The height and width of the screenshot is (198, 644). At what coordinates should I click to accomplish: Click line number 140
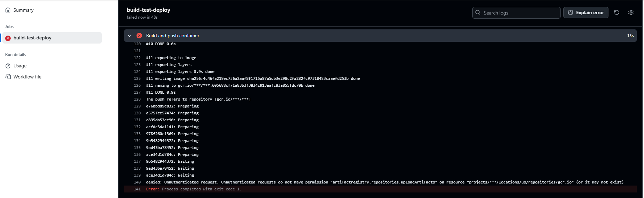(137, 182)
